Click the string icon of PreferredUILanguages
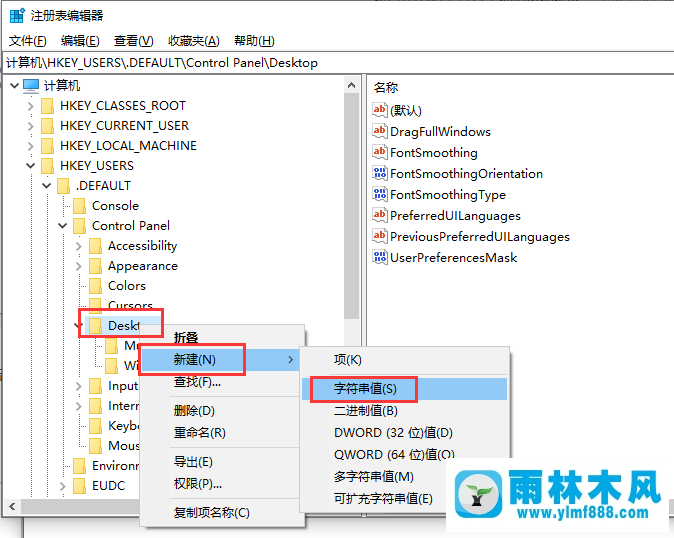The height and width of the screenshot is (538, 674). [x=380, y=215]
